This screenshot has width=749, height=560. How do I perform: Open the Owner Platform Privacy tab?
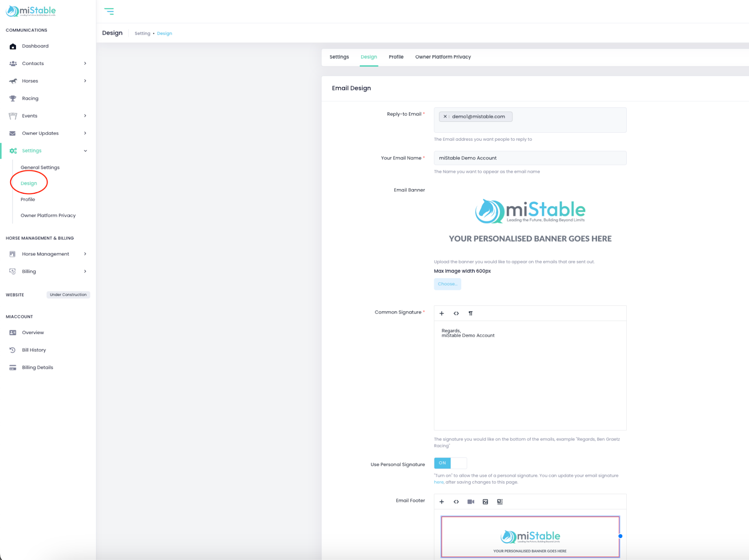click(x=443, y=57)
